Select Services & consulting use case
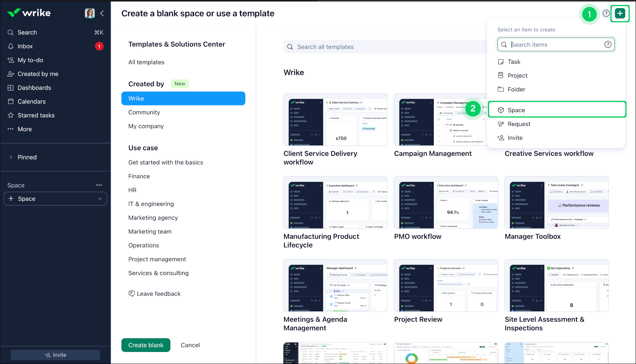 [158, 273]
